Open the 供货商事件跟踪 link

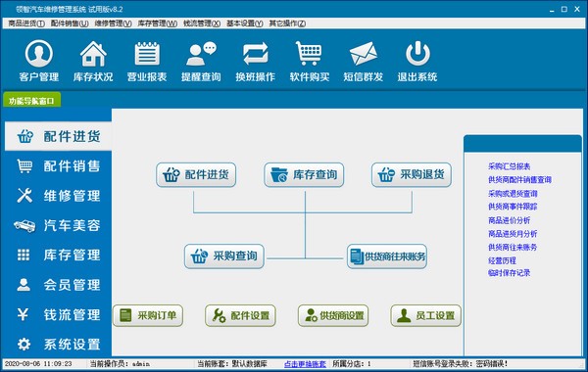(x=513, y=207)
